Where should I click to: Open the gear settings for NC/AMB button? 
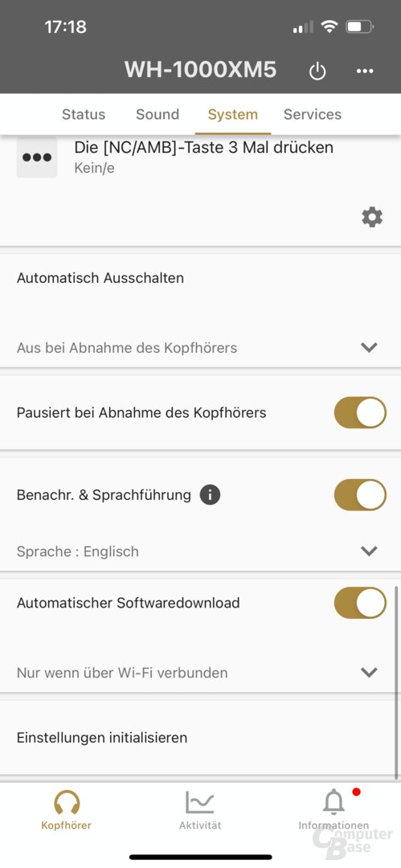(371, 217)
